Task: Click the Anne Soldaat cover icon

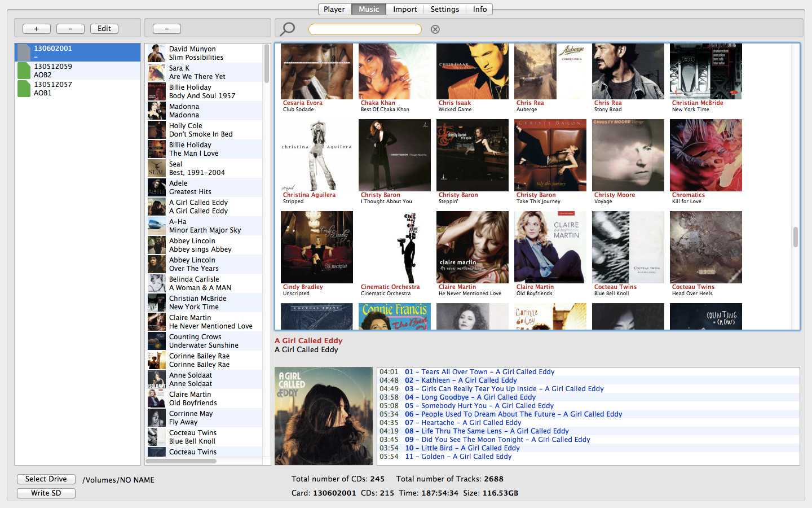Action: tap(156, 379)
